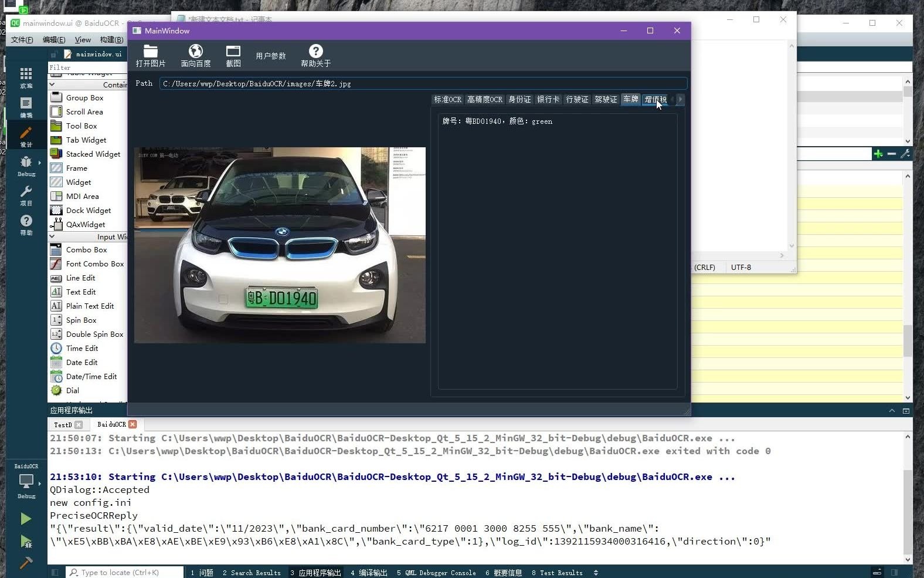The image size is (924, 578).
Task: Open Qt Creator 欢迎 welcome mode
Action: click(26, 77)
